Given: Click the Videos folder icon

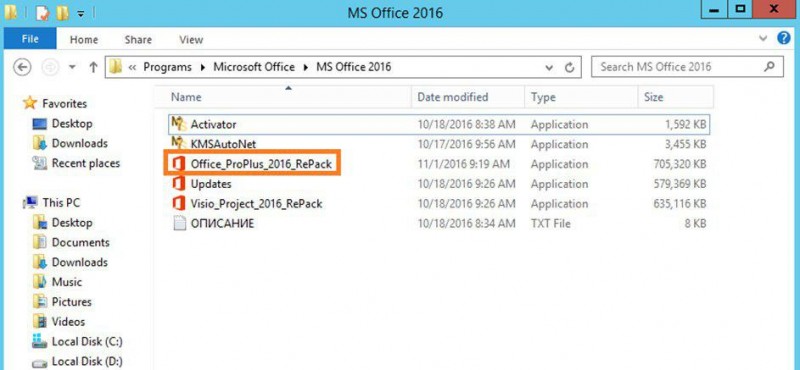Looking at the screenshot, I should click(40, 322).
